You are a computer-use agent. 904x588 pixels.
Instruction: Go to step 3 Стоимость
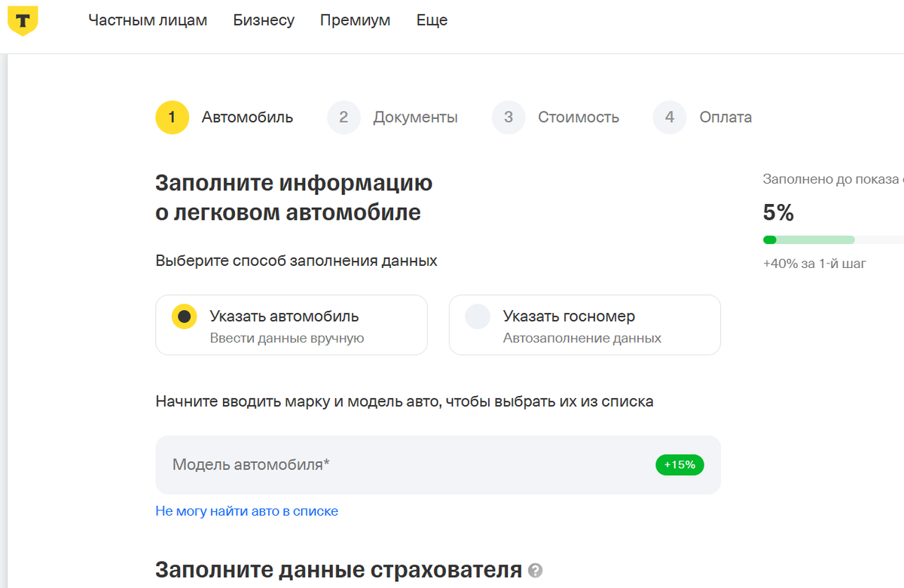click(x=556, y=117)
